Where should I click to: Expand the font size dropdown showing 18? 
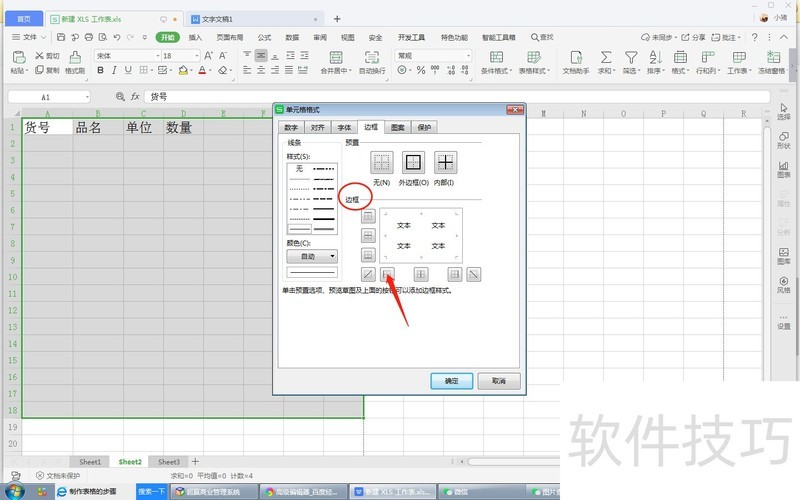pyautogui.click(x=196, y=56)
